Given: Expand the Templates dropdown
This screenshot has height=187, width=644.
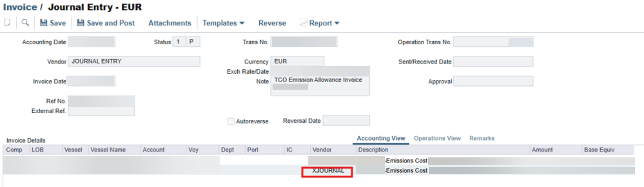Looking at the screenshot, I should (x=224, y=23).
